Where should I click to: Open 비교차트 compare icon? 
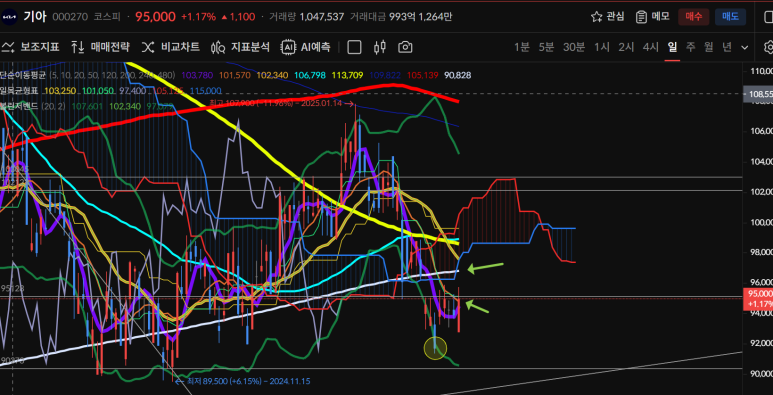point(148,47)
